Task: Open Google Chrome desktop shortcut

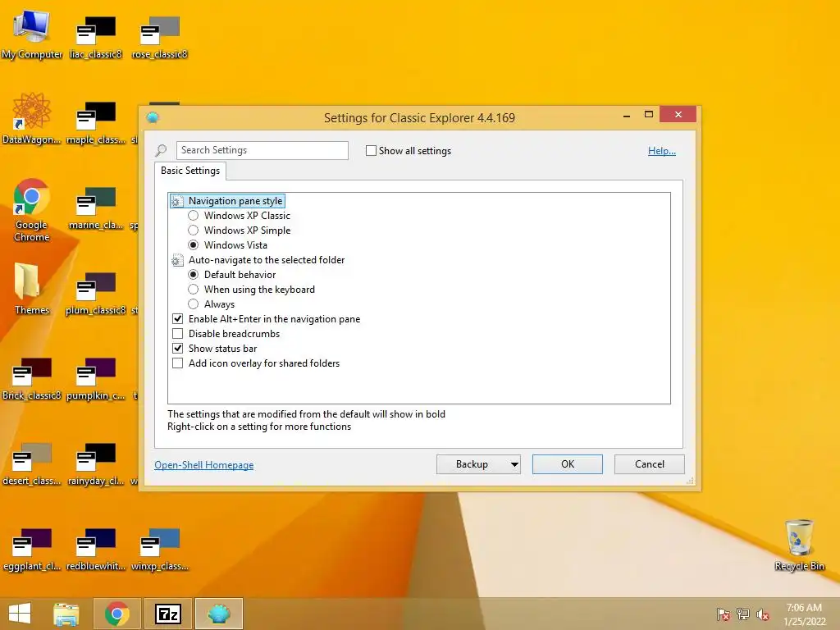Action: coord(32,210)
